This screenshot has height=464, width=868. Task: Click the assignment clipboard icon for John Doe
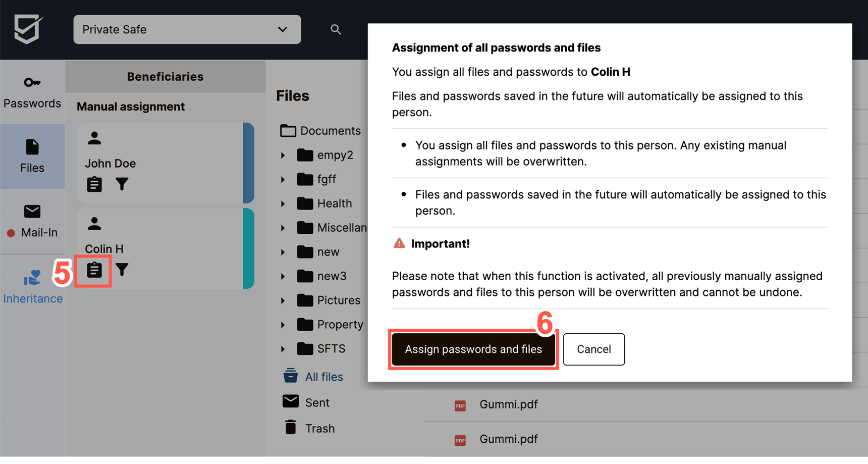tap(94, 184)
